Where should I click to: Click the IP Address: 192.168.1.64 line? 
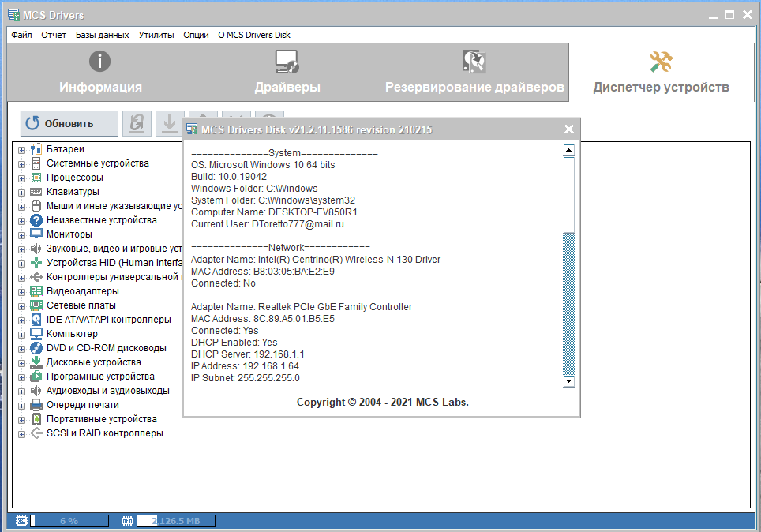[x=245, y=366]
